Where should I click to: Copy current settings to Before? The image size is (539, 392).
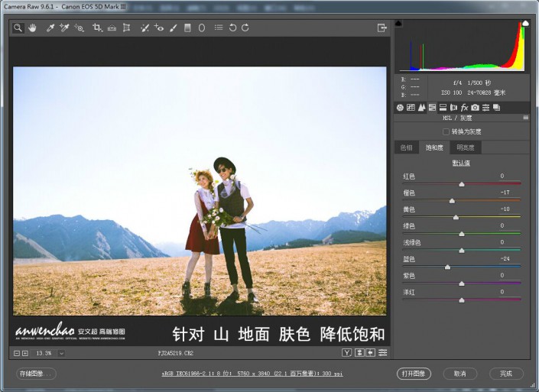[371, 353]
